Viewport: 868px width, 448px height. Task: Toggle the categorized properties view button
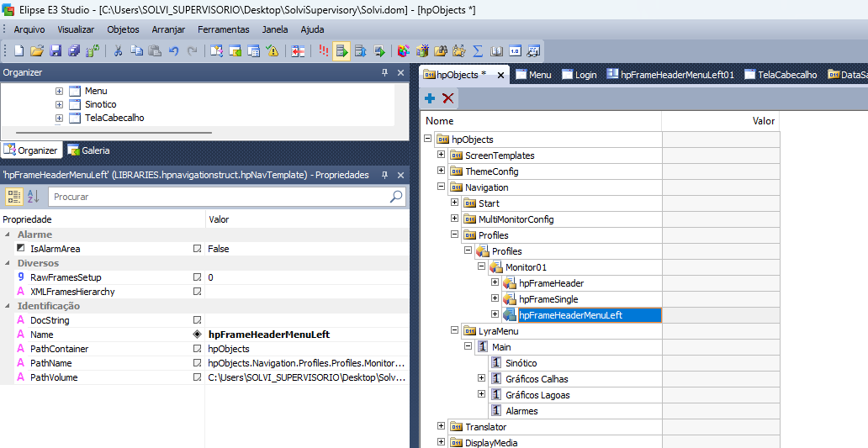13,196
